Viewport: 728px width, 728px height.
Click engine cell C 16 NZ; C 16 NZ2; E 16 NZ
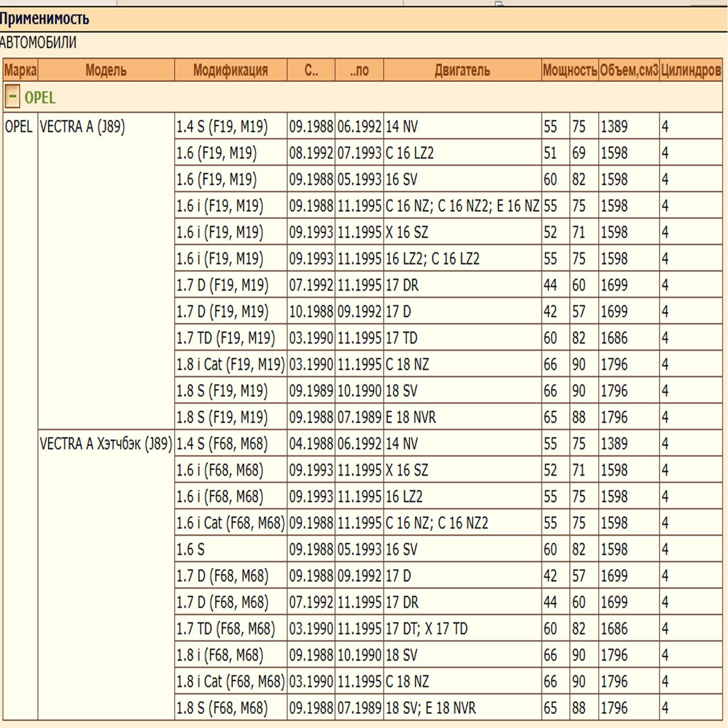462,206
